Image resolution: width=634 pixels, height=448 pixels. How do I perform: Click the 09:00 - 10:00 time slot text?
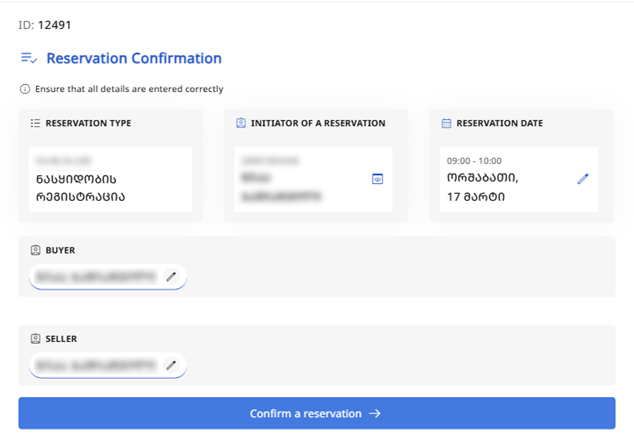pos(474,161)
